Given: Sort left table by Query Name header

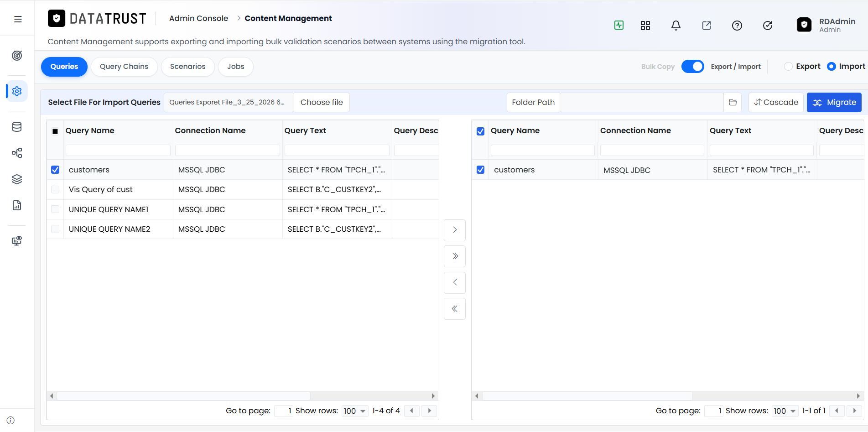Looking at the screenshot, I should click(x=90, y=130).
